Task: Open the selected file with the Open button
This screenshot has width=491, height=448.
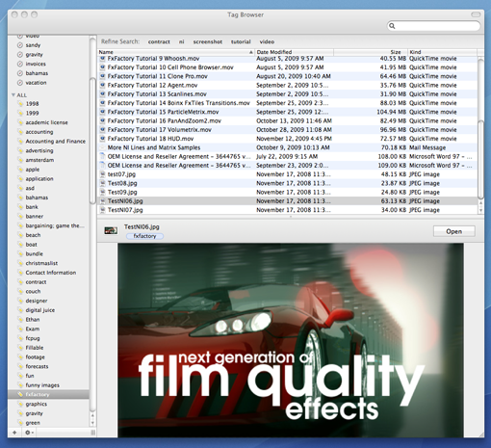Action: click(x=453, y=231)
